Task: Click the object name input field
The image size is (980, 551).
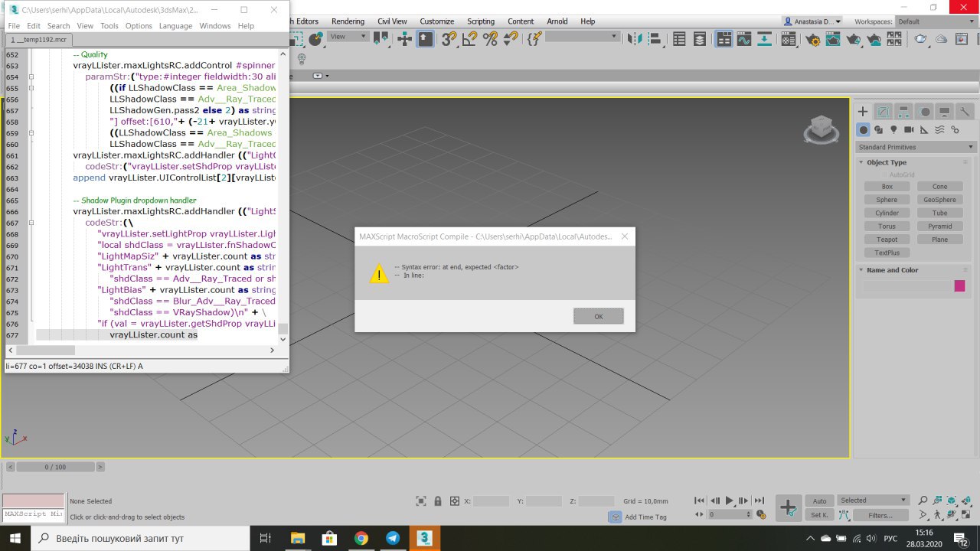Action: 906,286
